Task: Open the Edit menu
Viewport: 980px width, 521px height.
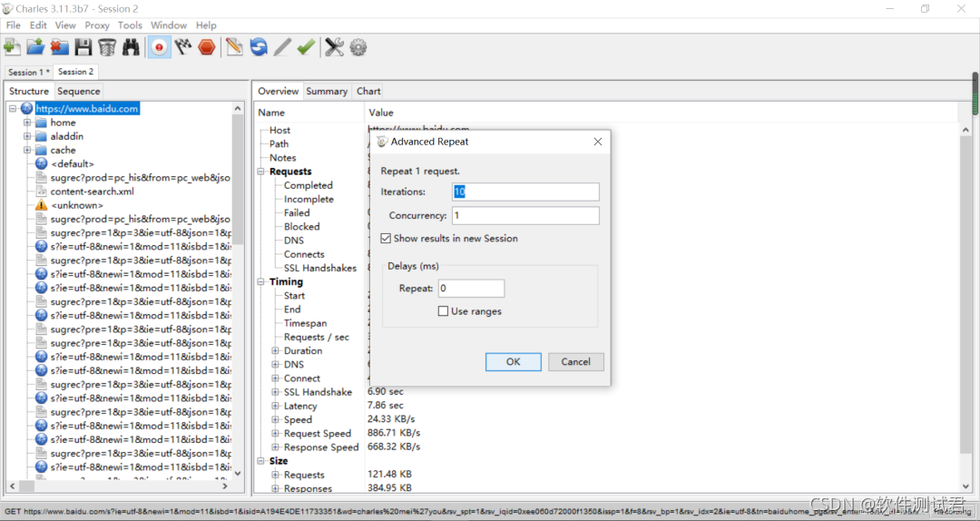Action: [38, 25]
